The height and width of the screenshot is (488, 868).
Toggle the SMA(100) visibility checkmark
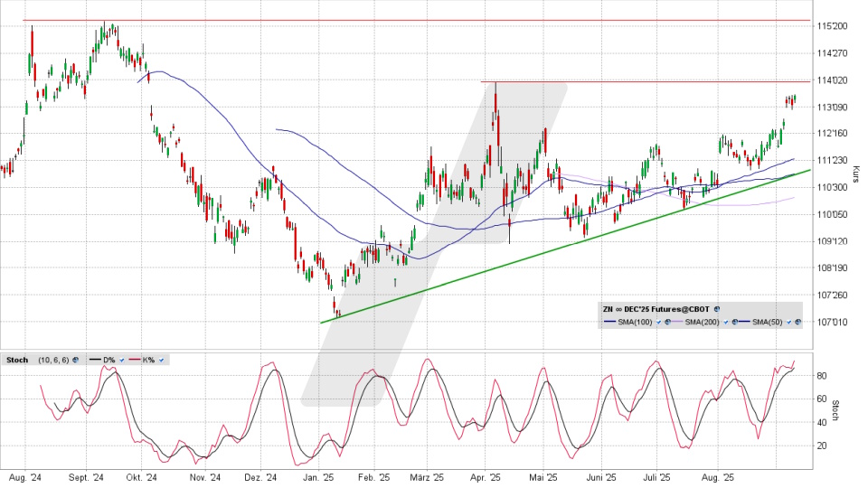pyautogui.click(x=659, y=322)
